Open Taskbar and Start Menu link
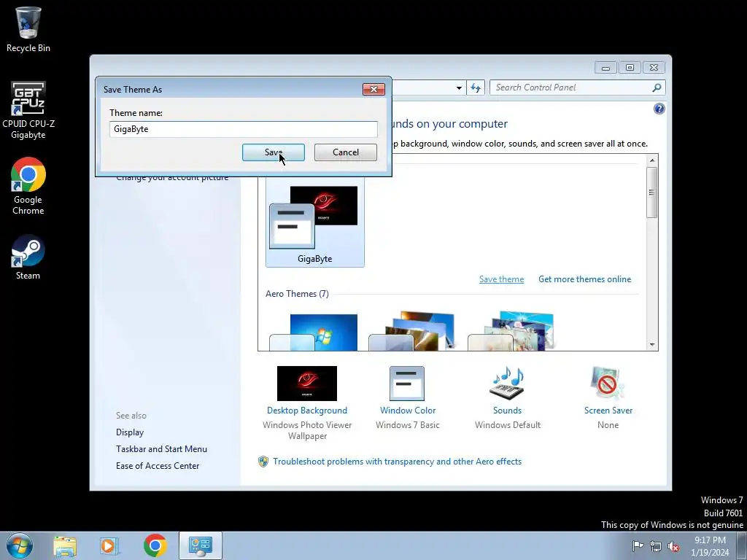 (x=161, y=449)
